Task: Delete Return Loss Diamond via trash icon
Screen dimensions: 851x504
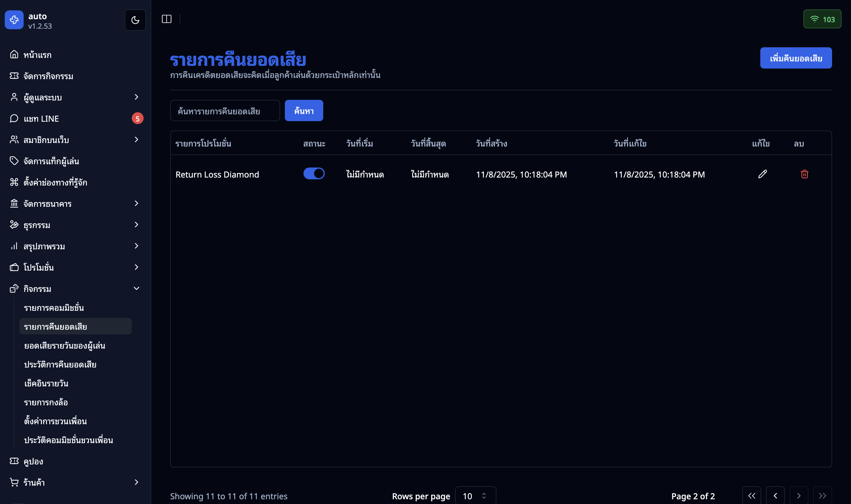Action: 805,174
